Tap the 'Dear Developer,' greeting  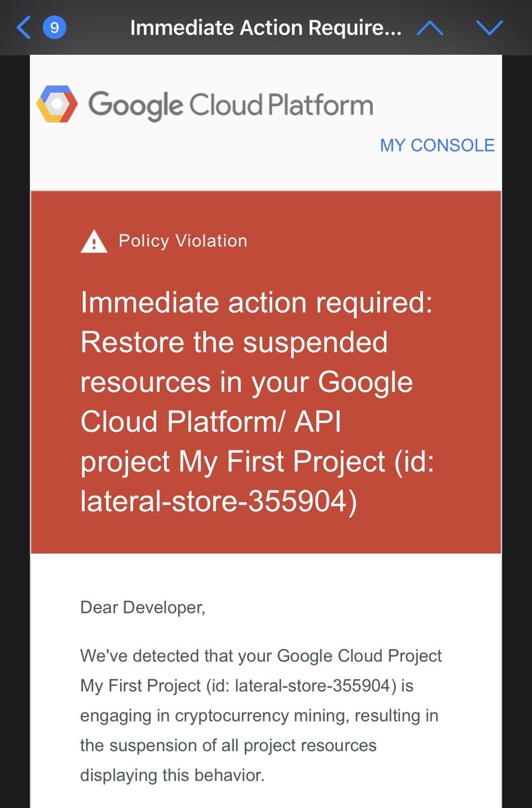click(x=143, y=608)
